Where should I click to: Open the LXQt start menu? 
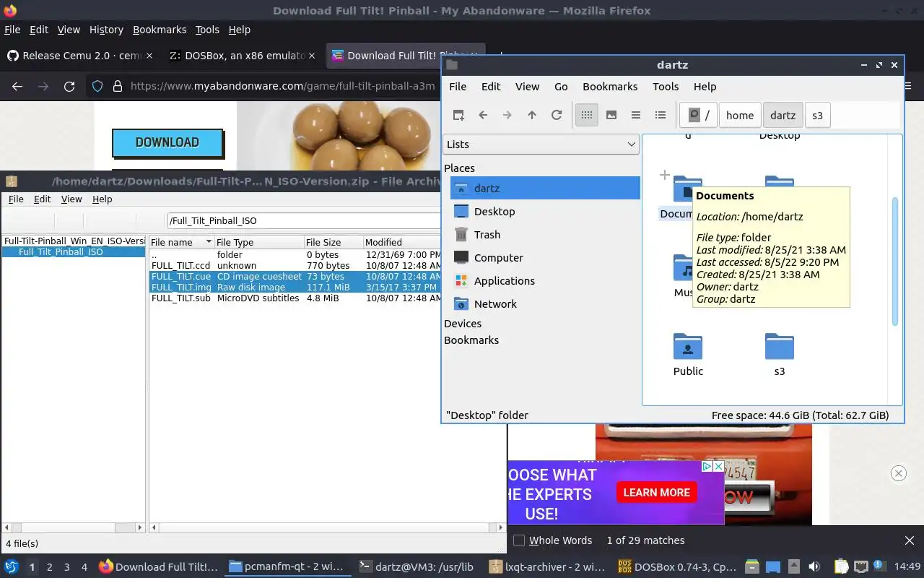12,567
